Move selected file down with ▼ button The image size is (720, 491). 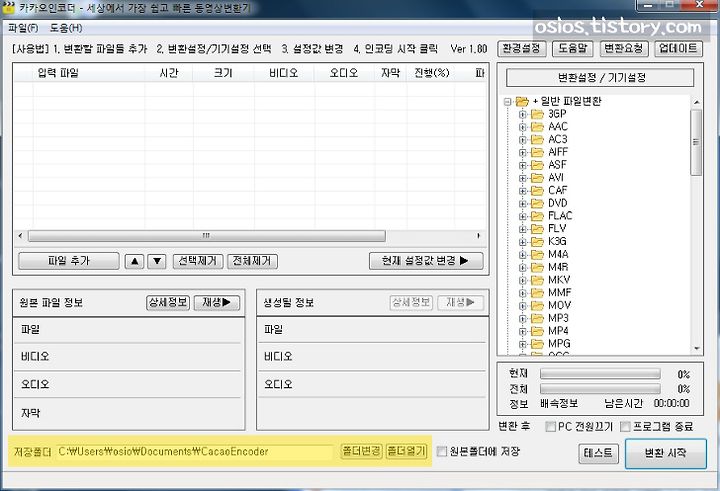tap(157, 261)
